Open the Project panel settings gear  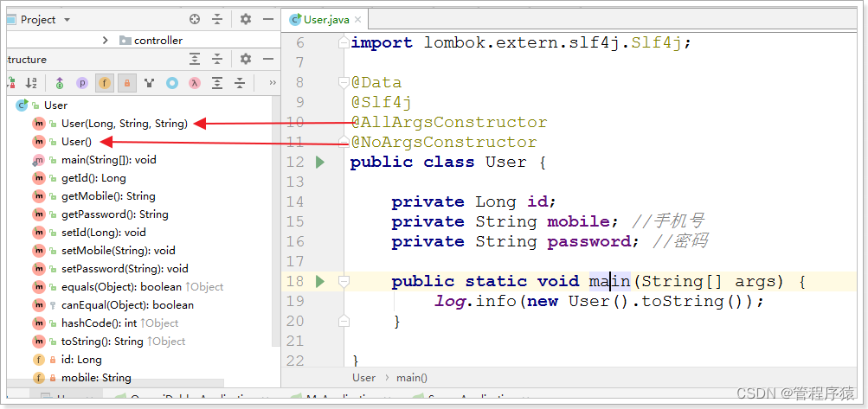tap(246, 19)
